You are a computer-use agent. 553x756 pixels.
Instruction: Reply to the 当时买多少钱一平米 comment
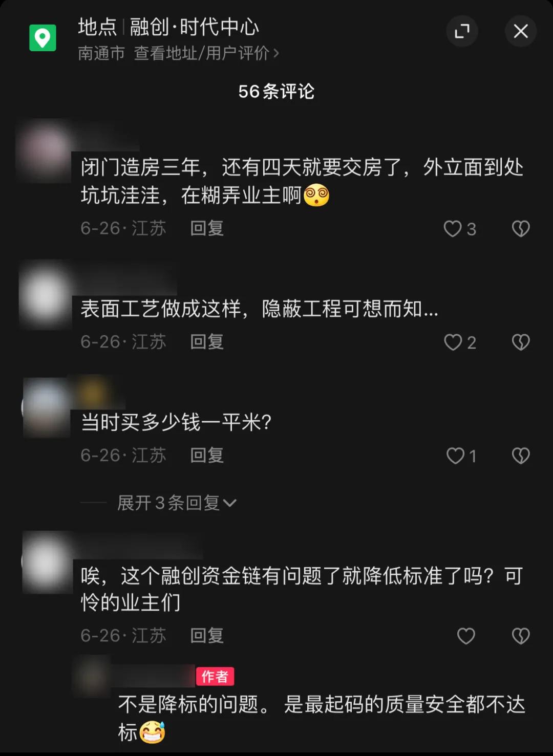[207, 456]
